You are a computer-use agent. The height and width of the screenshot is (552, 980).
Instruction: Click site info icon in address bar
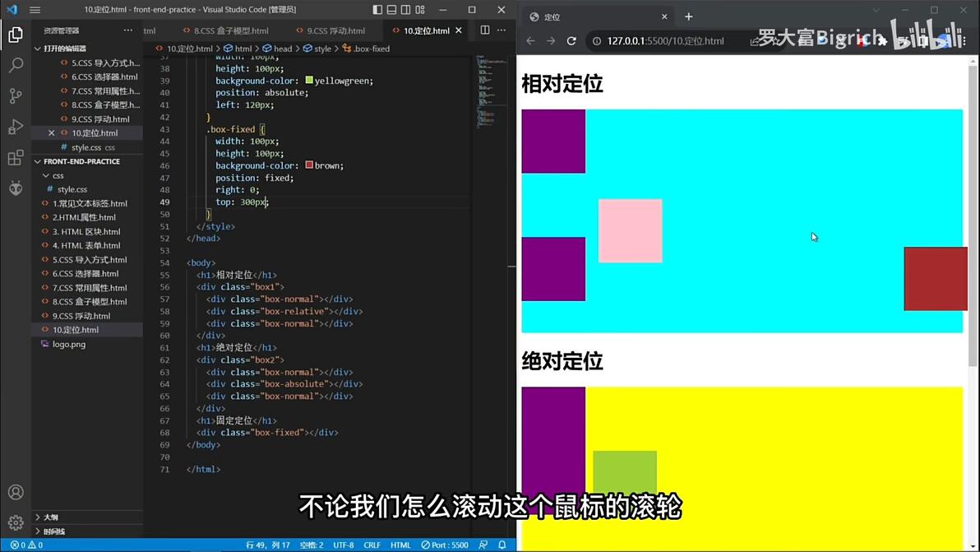pos(597,40)
